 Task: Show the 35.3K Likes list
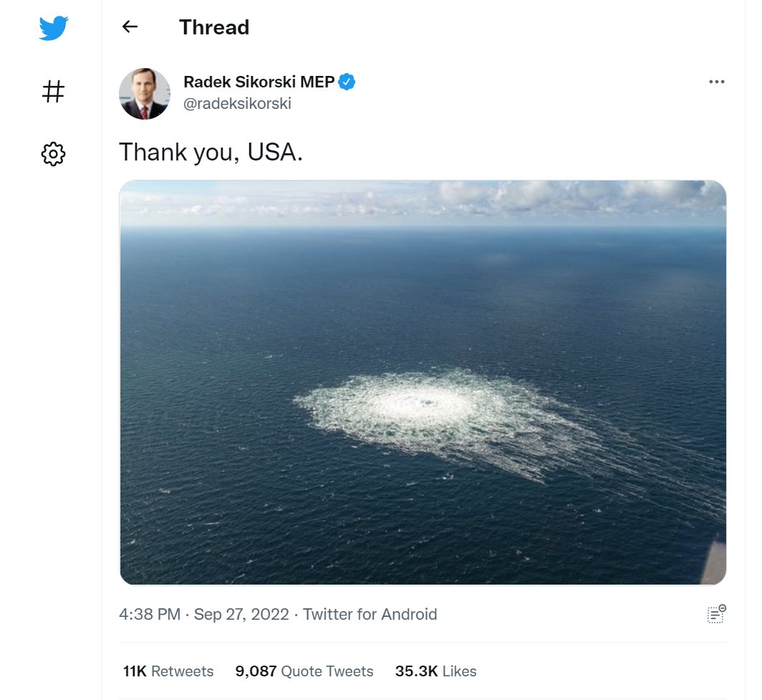(435, 671)
